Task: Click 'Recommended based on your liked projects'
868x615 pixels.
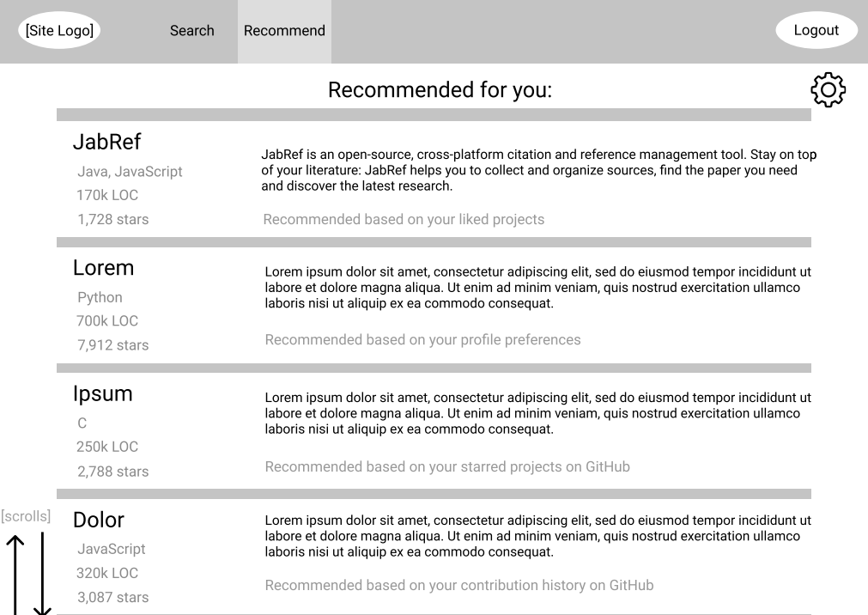Action: tap(404, 219)
